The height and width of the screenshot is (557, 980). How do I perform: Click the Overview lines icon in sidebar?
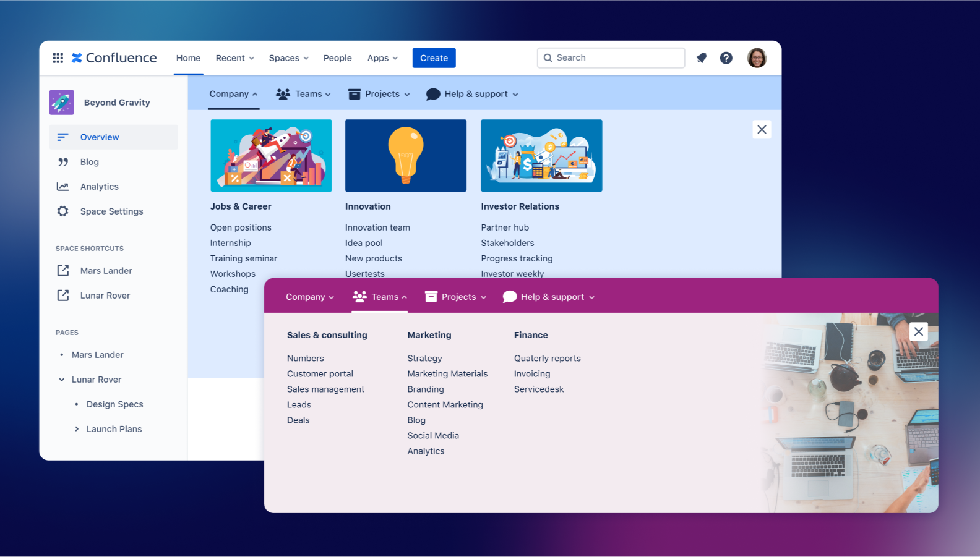point(62,137)
